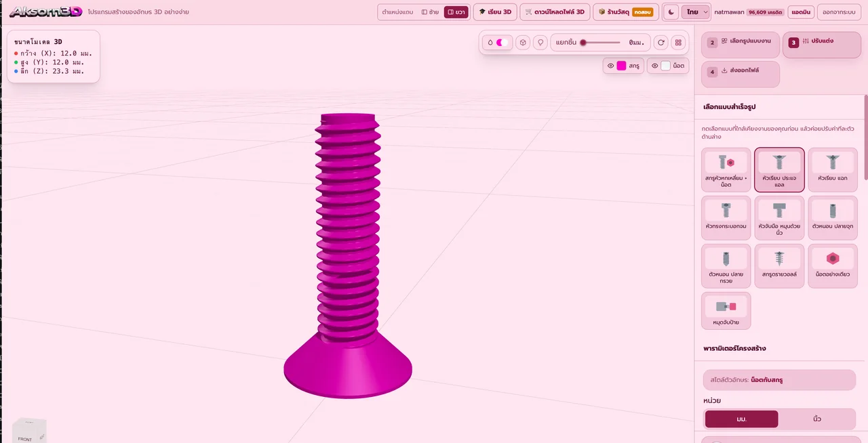Click the สไตล์ตัวอักษร: น็อตกับสกรู field

click(x=780, y=380)
